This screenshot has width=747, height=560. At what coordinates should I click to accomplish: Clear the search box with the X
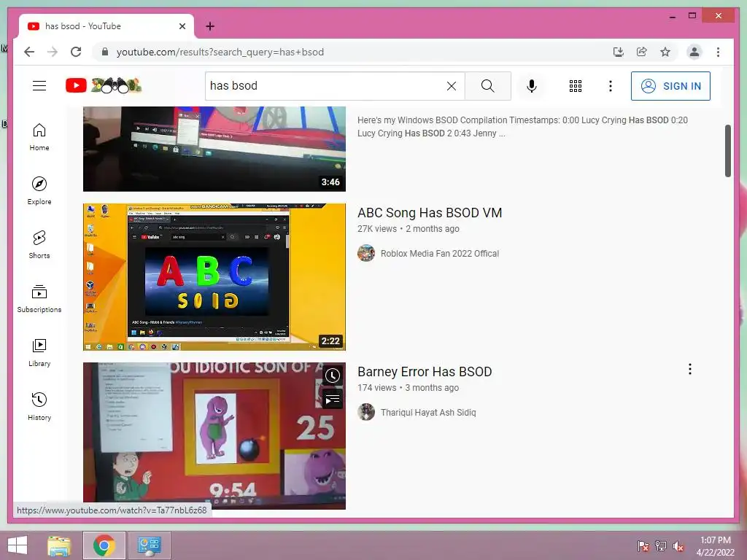coord(451,86)
